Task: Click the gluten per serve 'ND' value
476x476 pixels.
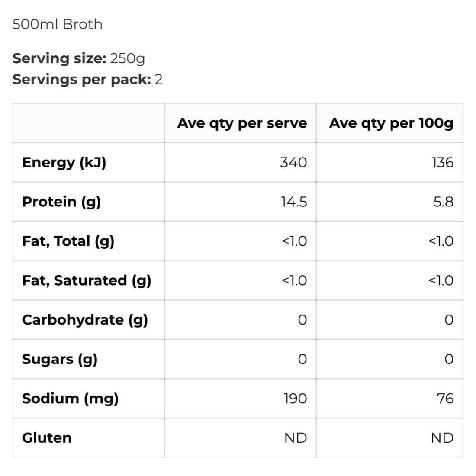Action: click(296, 438)
